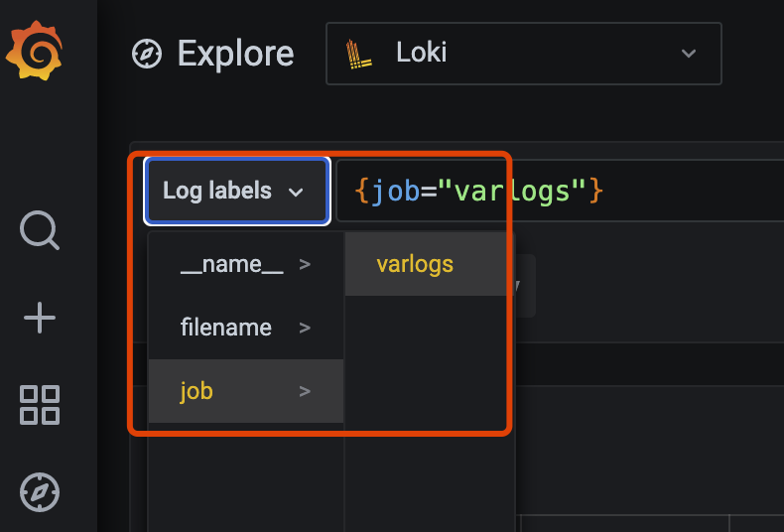Image resolution: width=784 pixels, height=532 pixels.
Task: Select the __name__ label entry
Action: click(231, 264)
